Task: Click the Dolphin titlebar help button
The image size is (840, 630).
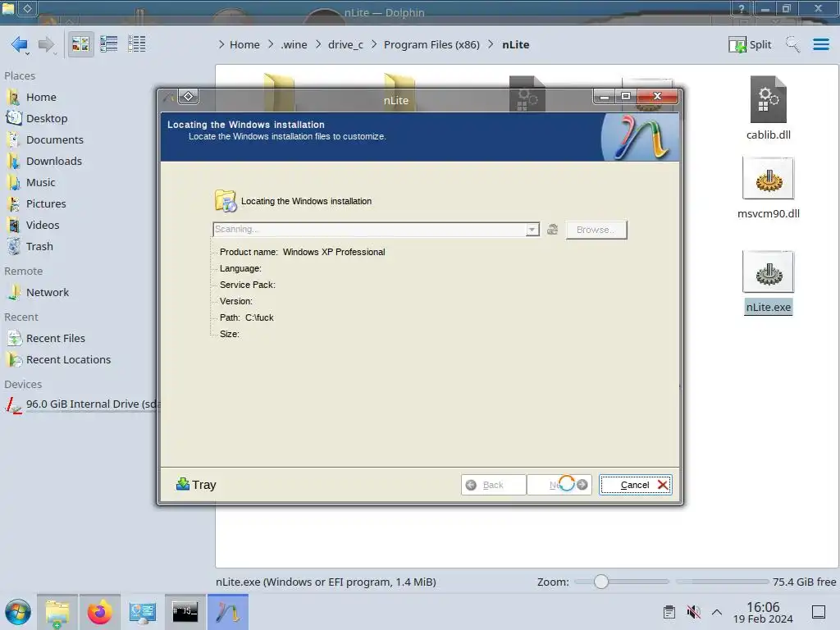Action: pyautogui.click(x=742, y=8)
